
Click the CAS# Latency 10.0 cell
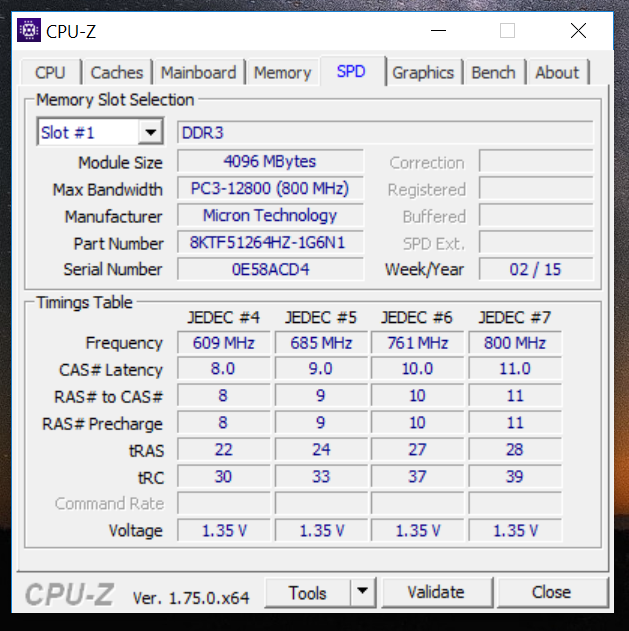[x=417, y=369]
